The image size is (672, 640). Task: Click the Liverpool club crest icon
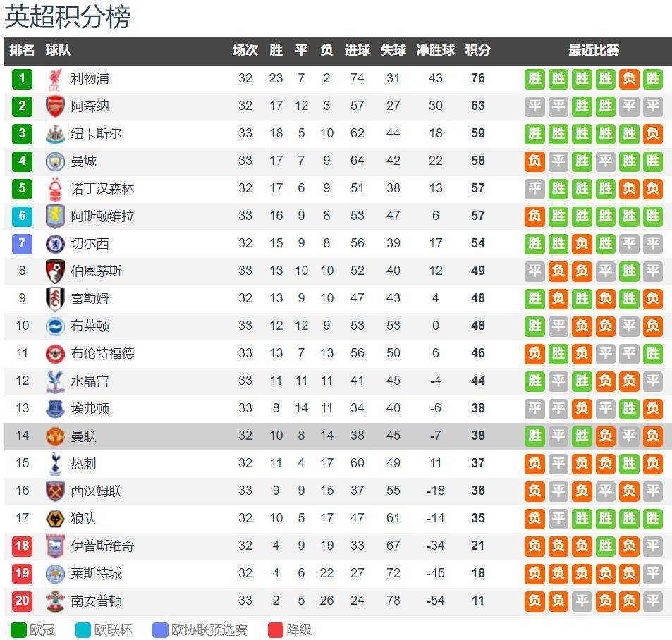point(55,79)
